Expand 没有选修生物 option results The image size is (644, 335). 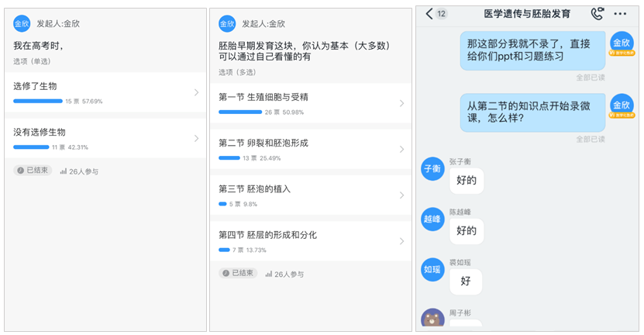point(105,138)
